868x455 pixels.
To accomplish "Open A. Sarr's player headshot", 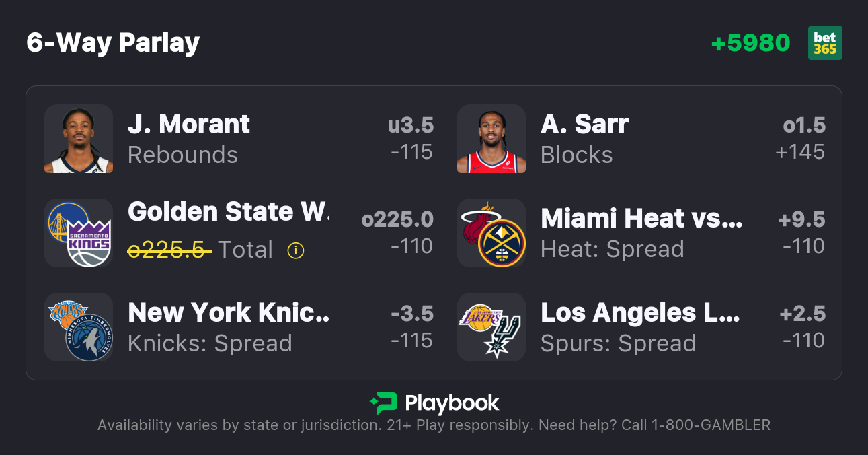I will click(x=491, y=139).
